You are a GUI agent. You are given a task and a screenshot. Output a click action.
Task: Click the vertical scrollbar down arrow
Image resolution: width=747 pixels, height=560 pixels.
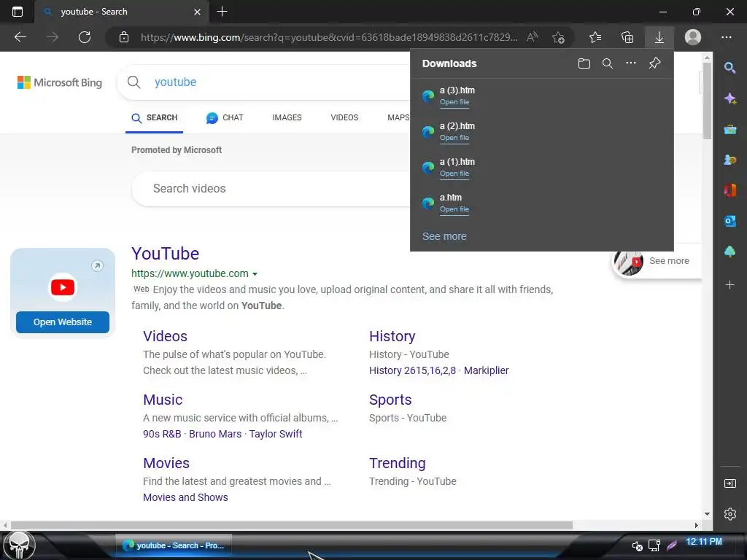click(707, 514)
